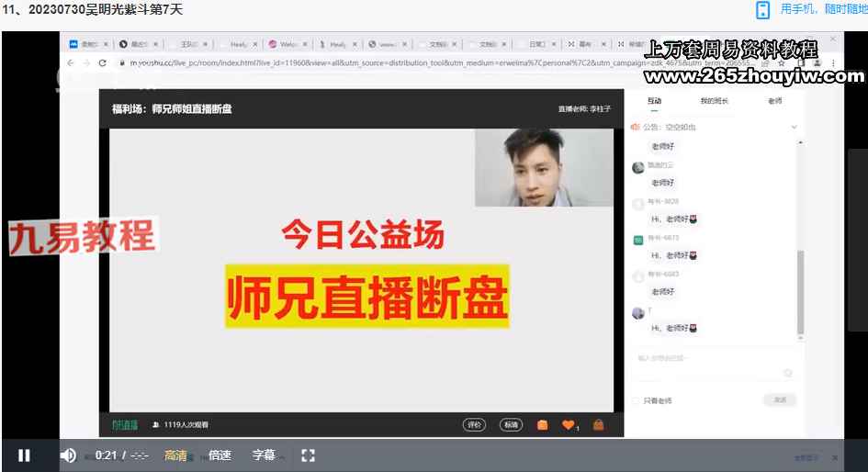Open the 倍速 playback speed menu
868x472 pixels.
[220, 455]
